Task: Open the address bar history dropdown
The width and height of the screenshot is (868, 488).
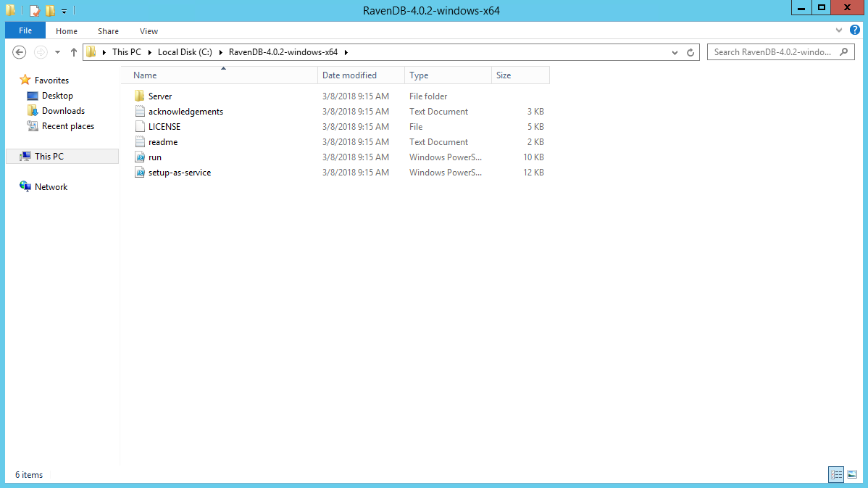Action: pyautogui.click(x=675, y=53)
